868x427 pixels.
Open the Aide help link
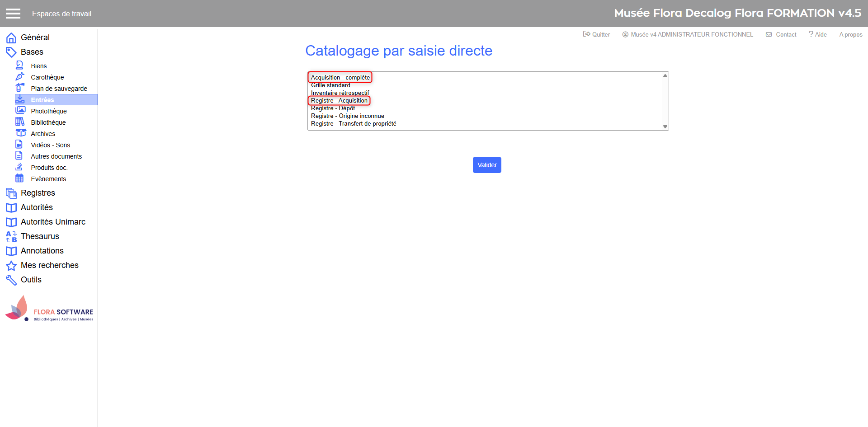point(818,34)
